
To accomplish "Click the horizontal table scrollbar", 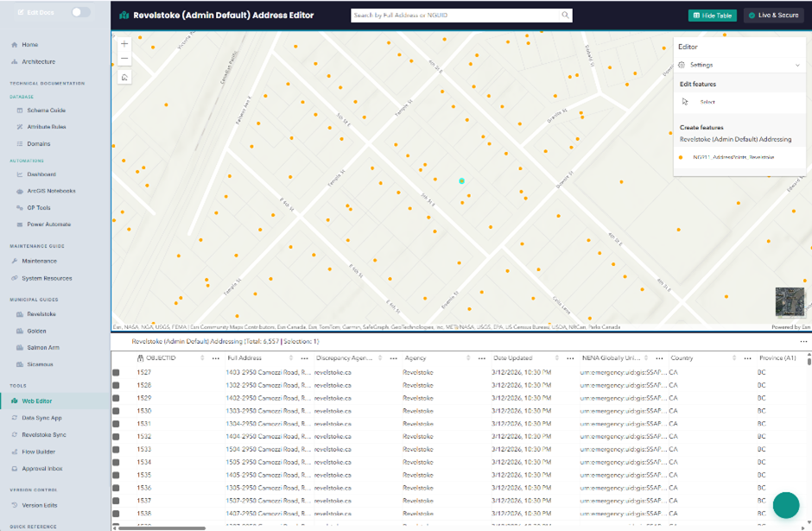I will (x=162, y=528).
